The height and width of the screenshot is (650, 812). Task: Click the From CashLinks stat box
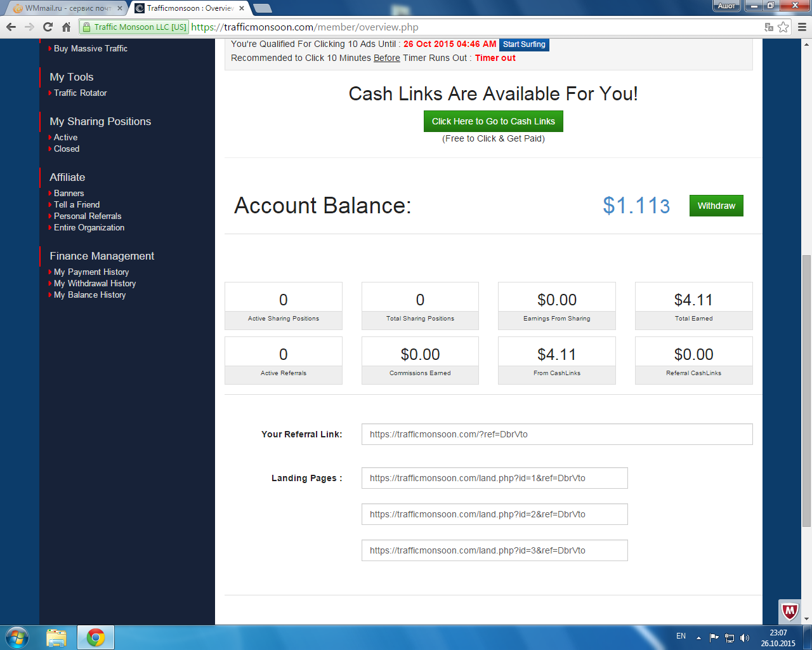click(x=557, y=361)
